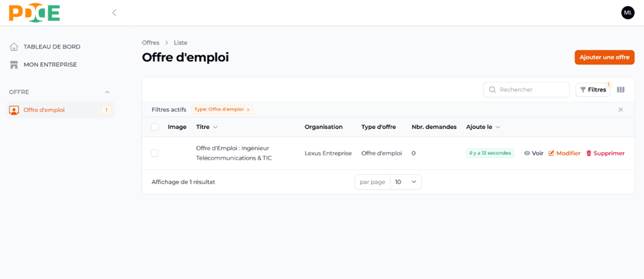The image size is (644, 279).
Task: Click the 'il y a 13 secondes' badge
Action: [489, 153]
